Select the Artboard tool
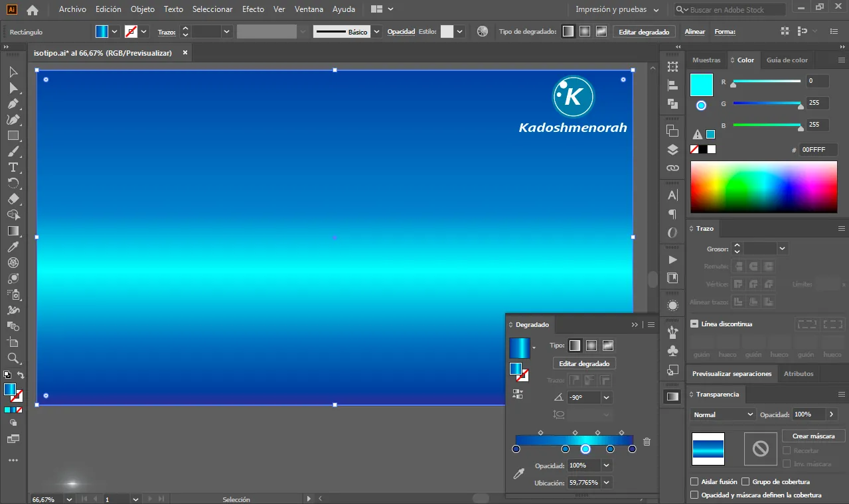 13,342
